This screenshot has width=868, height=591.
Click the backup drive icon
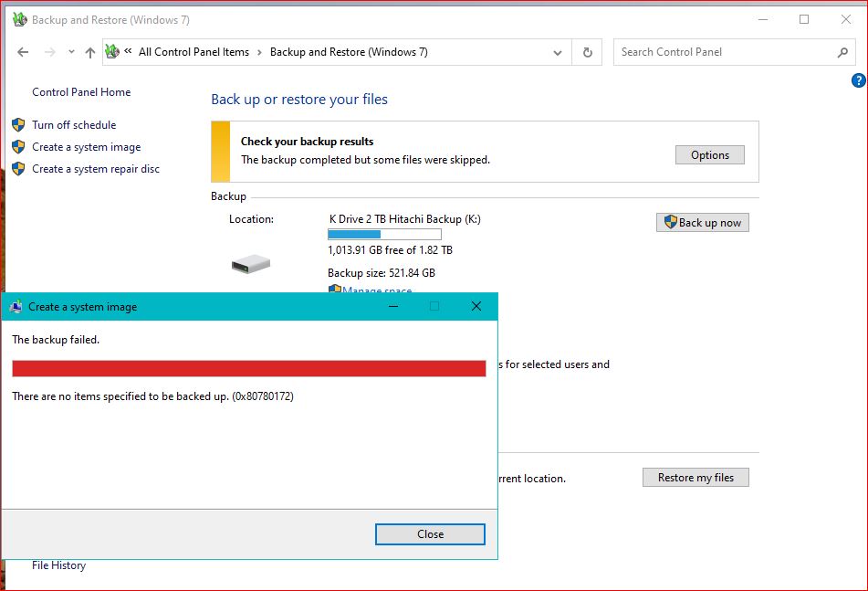click(251, 264)
